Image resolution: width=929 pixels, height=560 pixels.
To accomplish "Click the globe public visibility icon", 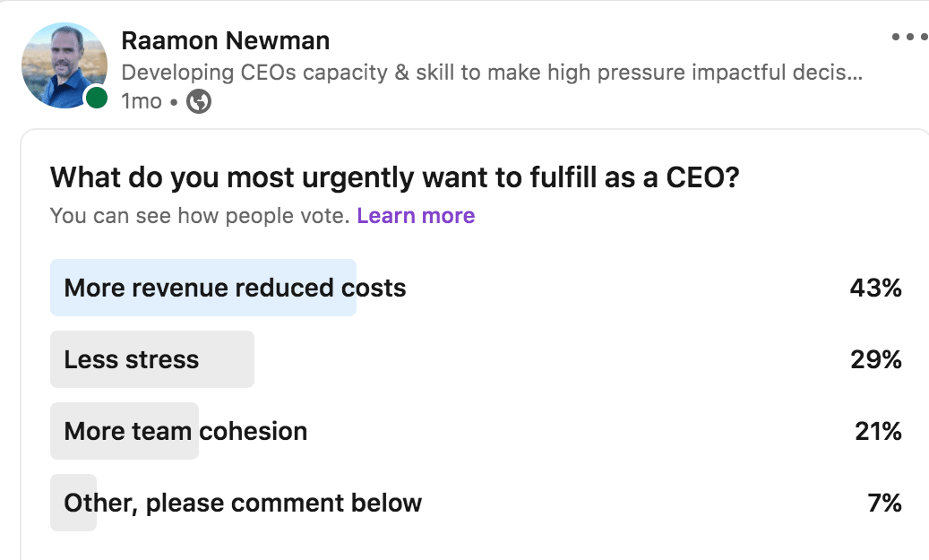I will tap(199, 101).
